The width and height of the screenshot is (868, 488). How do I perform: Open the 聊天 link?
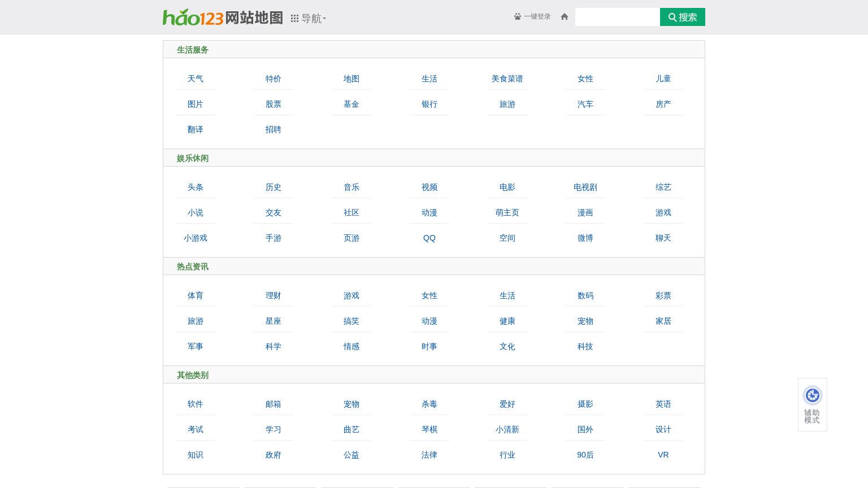(663, 238)
